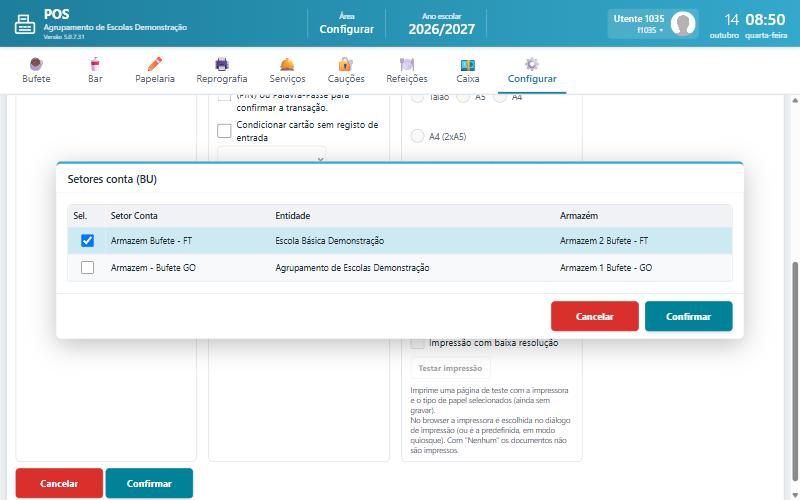Screen dimensions: 800x500
Task: Switch to Serviços tab
Action: 287,71
